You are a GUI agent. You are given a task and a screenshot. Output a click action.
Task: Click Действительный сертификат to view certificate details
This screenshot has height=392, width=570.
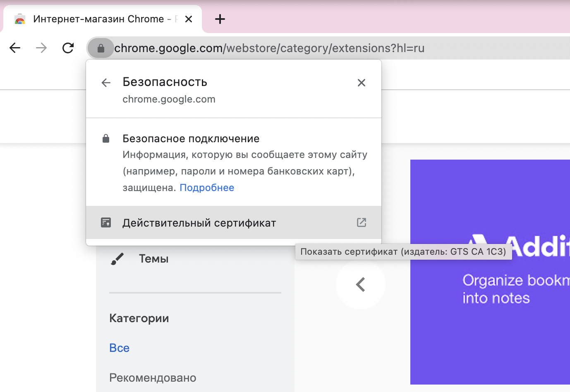click(199, 222)
